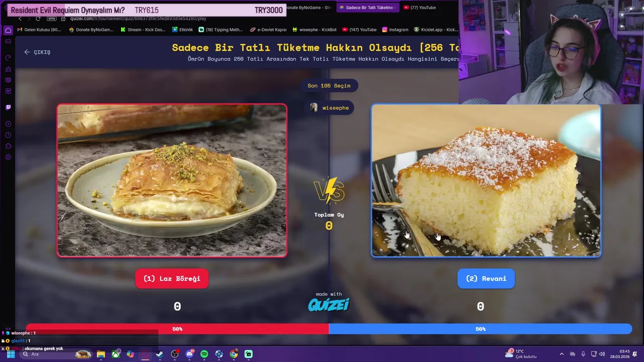The width and height of the screenshot is (644, 362).
Task: Select the Revani cake image
Action: click(x=486, y=180)
